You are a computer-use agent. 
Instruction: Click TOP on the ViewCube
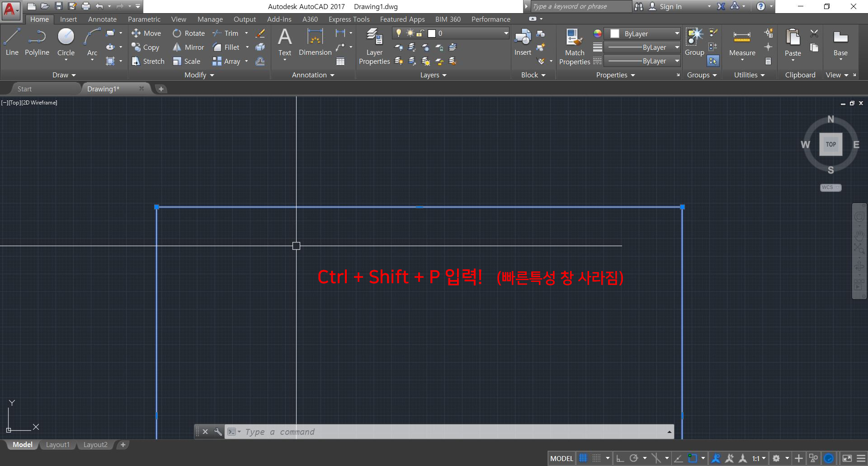[830, 144]
